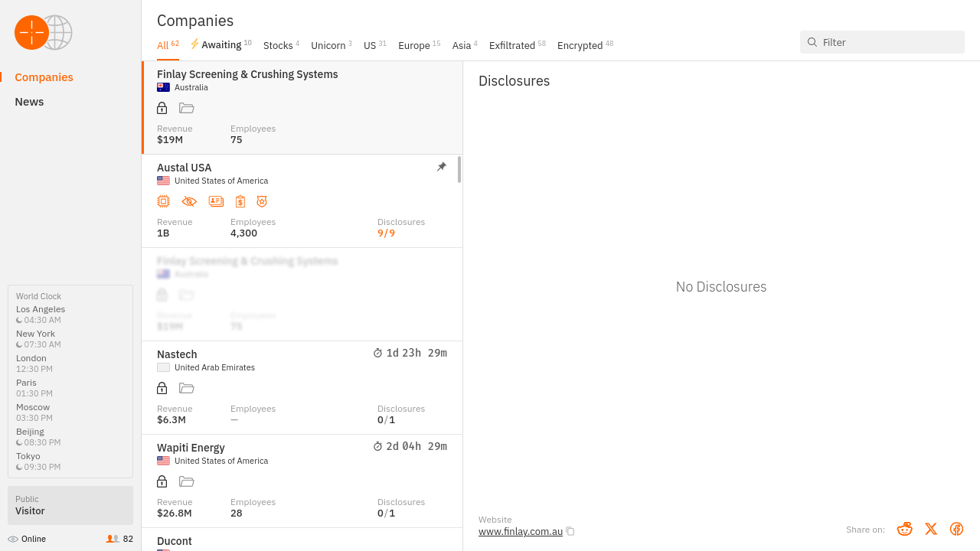
Task: Click the crossed-out eye icon on Austal USA
Action: click(189, 201)
